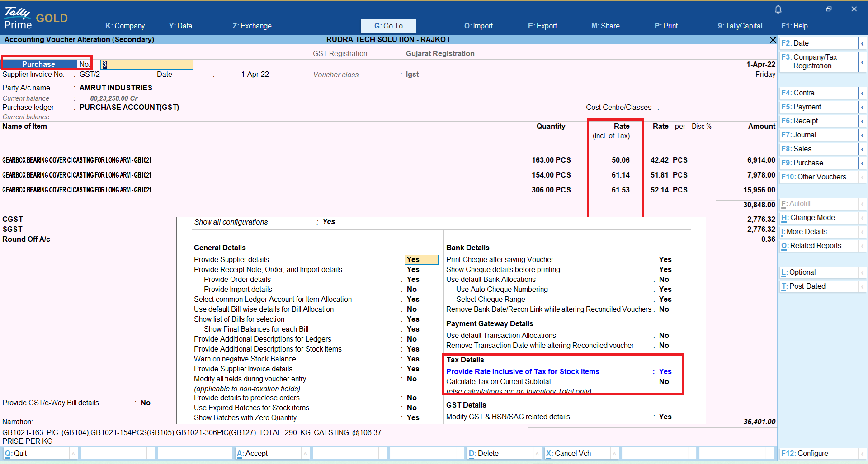Click the Tally Prime logo

click(18, 18)
